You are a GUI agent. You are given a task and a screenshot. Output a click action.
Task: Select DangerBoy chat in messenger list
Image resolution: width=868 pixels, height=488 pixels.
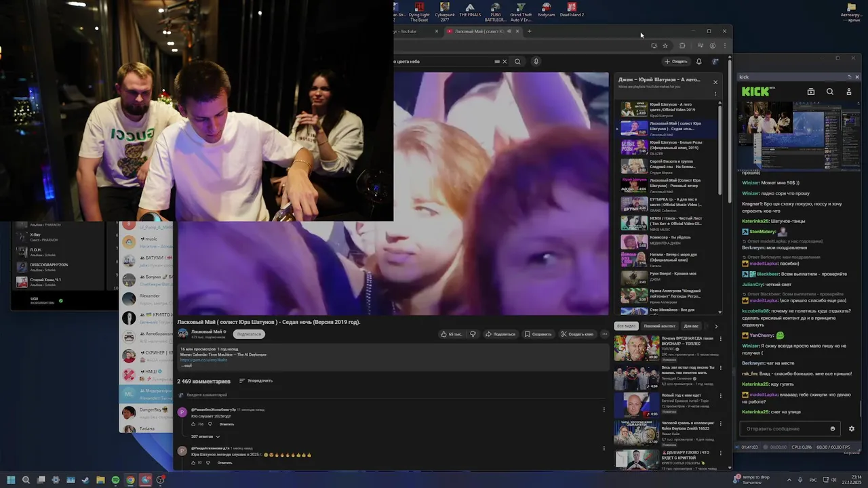coord(146,411)
